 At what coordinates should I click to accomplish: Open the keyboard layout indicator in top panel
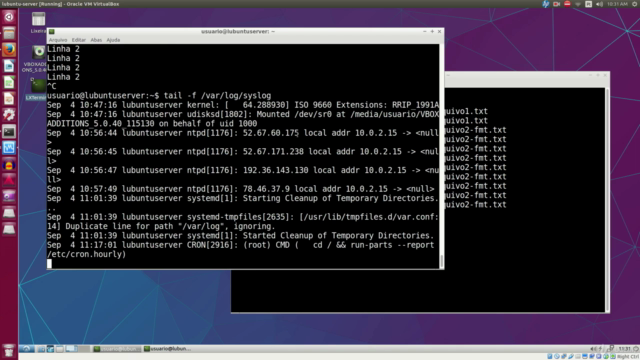click(589, 4)
